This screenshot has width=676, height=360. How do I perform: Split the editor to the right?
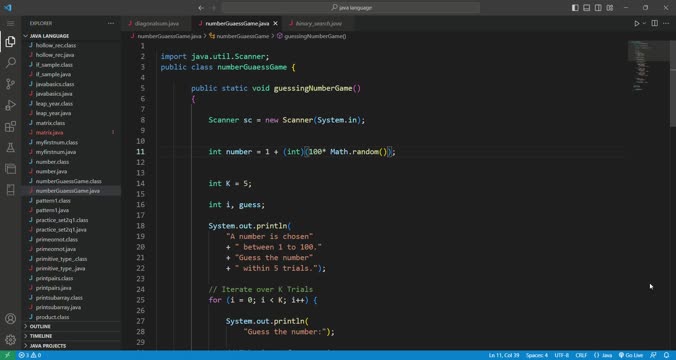pyautogui.click(x=654, y=23)
